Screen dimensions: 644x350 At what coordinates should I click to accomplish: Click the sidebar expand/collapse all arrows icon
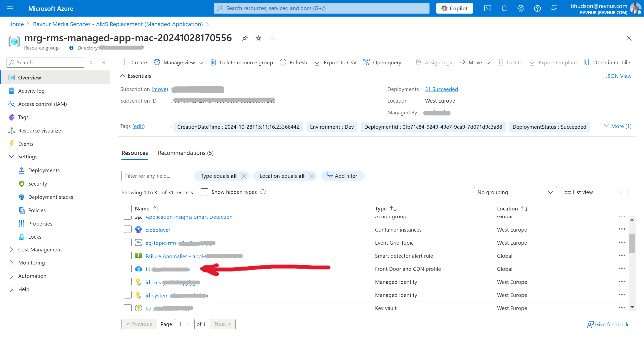91,63
